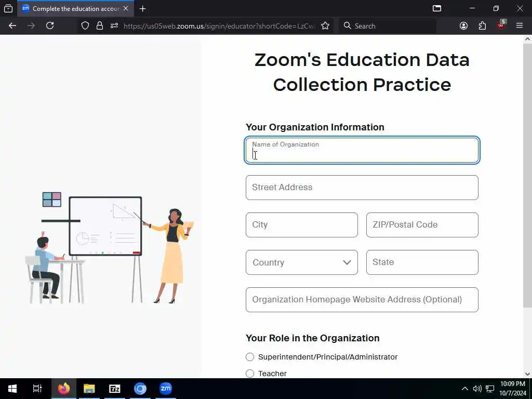Open volume control in system tray

pos(477,389)
